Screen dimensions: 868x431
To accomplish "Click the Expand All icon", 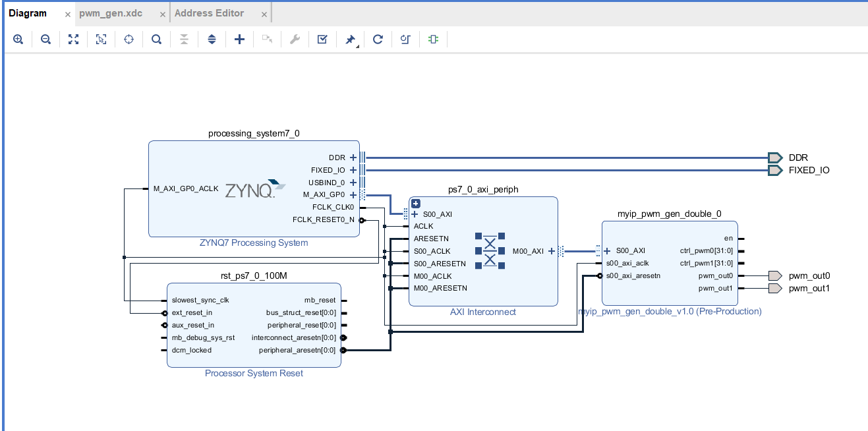I will 212,40.
